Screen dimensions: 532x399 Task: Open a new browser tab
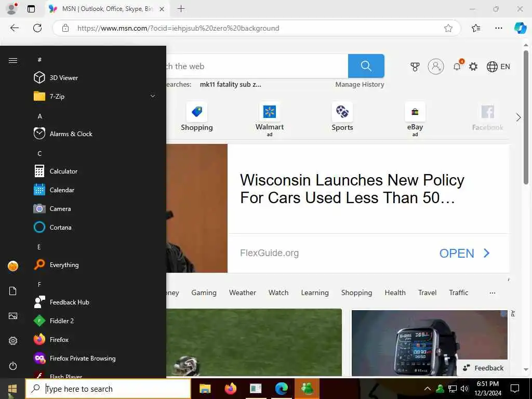[x=181, y=9]
